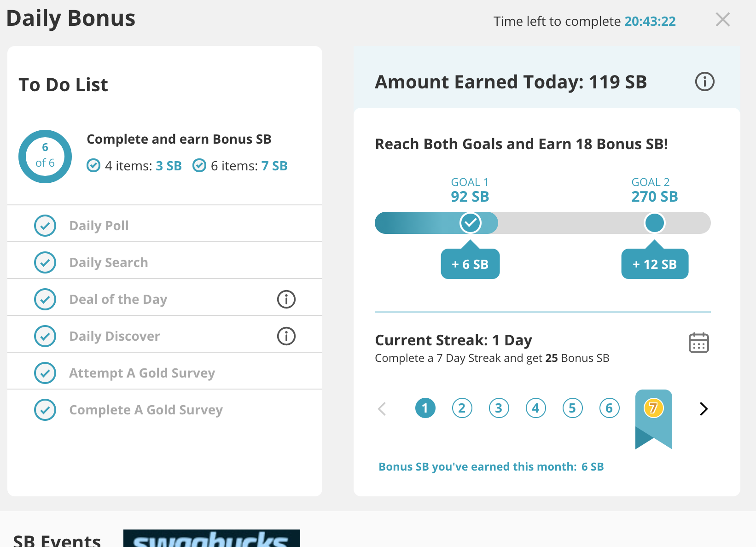Open the Swagbucks banner thumbnail

pos(212,538)
